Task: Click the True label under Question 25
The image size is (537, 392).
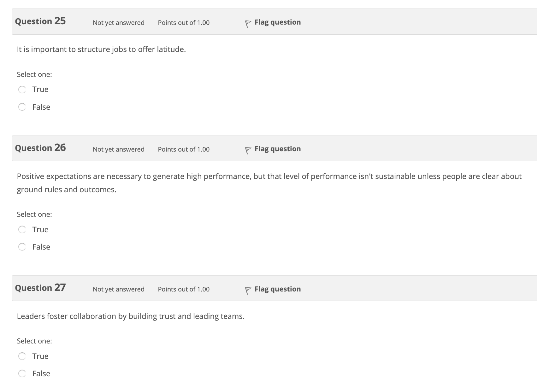Action: pos(40,89)
